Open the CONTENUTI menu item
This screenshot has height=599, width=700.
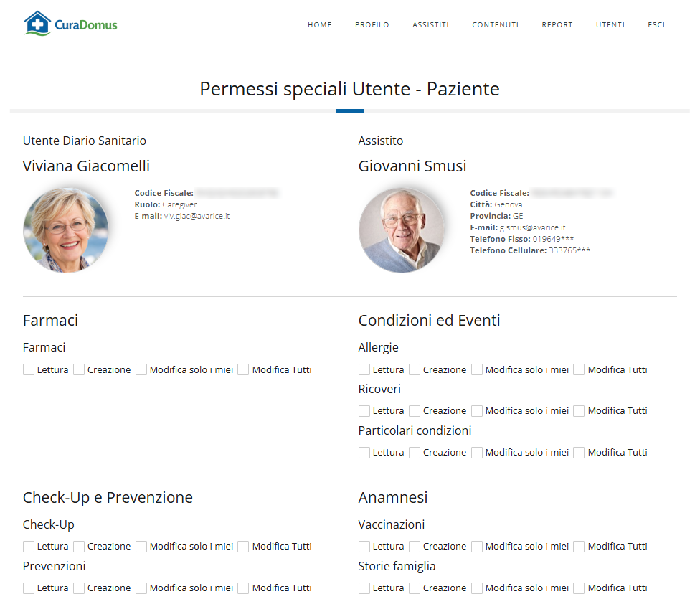click(x=495, y=25)
